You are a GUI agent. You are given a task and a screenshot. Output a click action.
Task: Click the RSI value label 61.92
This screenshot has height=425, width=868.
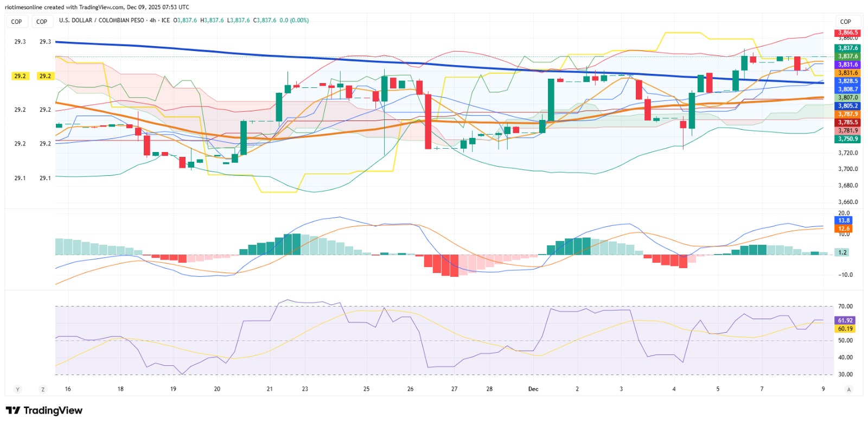[x=845, y=320]
